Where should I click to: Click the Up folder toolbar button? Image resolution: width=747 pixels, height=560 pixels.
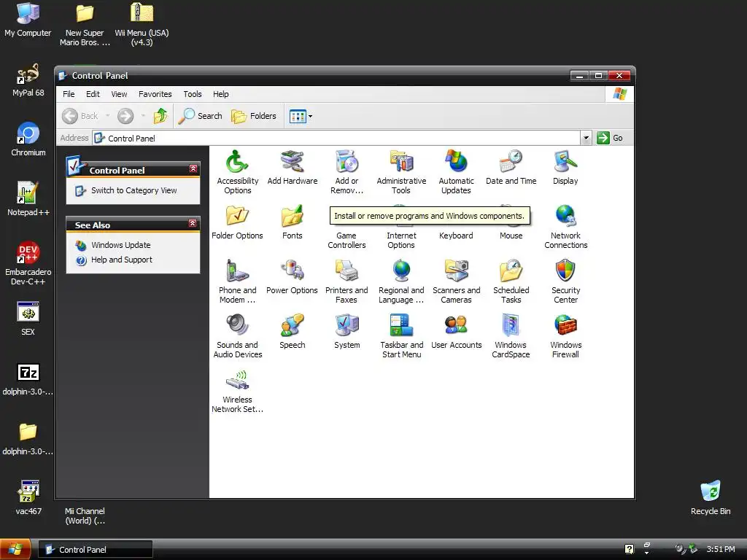coord(160,116)
